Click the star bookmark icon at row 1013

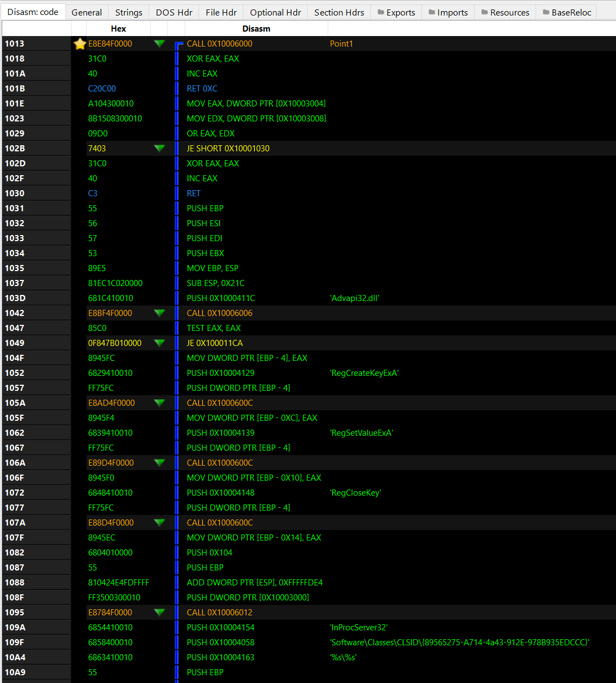click(80, 44)
